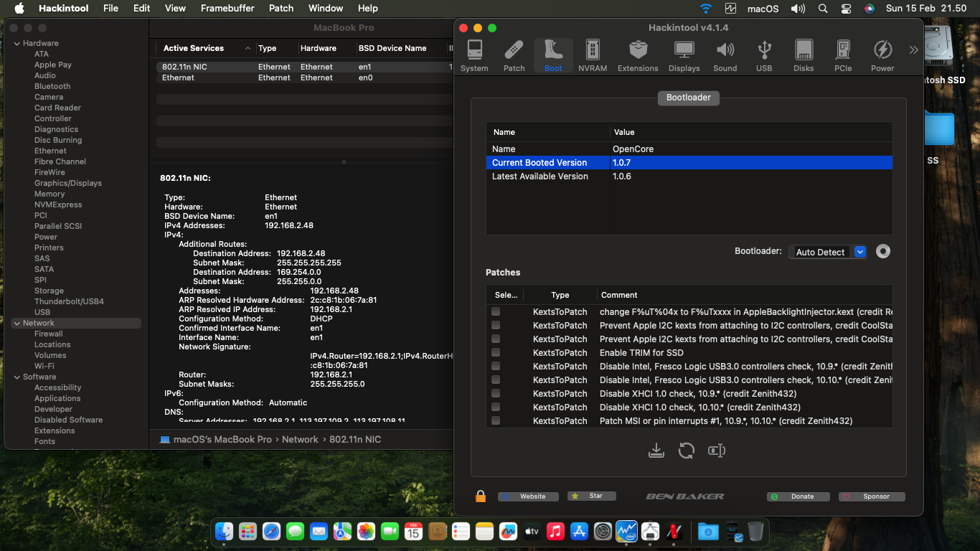Click the Sponsor button

click(872, 496)
